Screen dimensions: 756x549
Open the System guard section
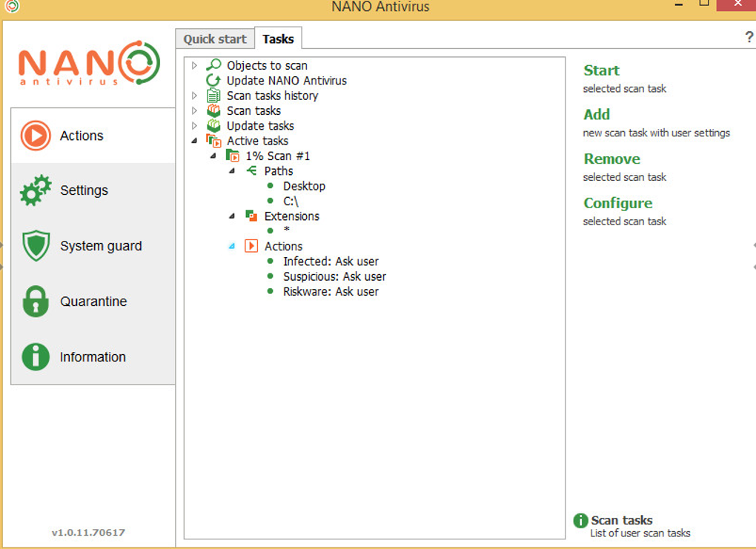93,246
